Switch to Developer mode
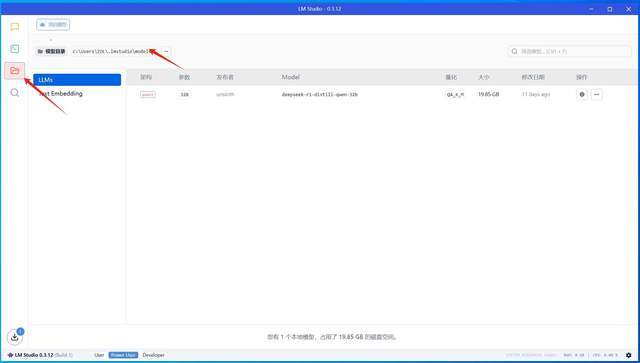Viewport: 640px width, 363px height. (153, 355)
